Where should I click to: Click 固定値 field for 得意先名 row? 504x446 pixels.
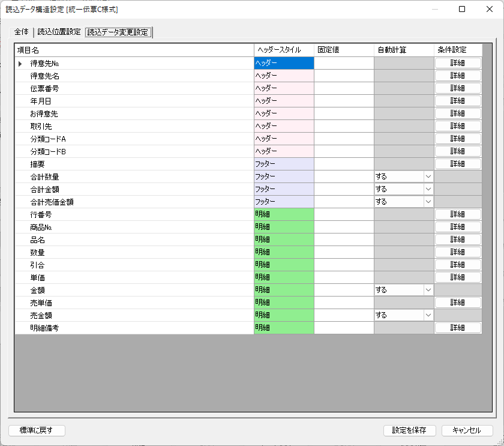(344, 76)
